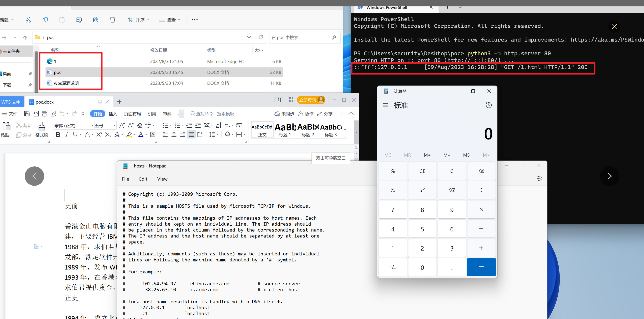The image size is (644, 319).
Task: Open the font name 宋体 (正文) dropdown
Action: pyautogui.click(x=92, y=125)
